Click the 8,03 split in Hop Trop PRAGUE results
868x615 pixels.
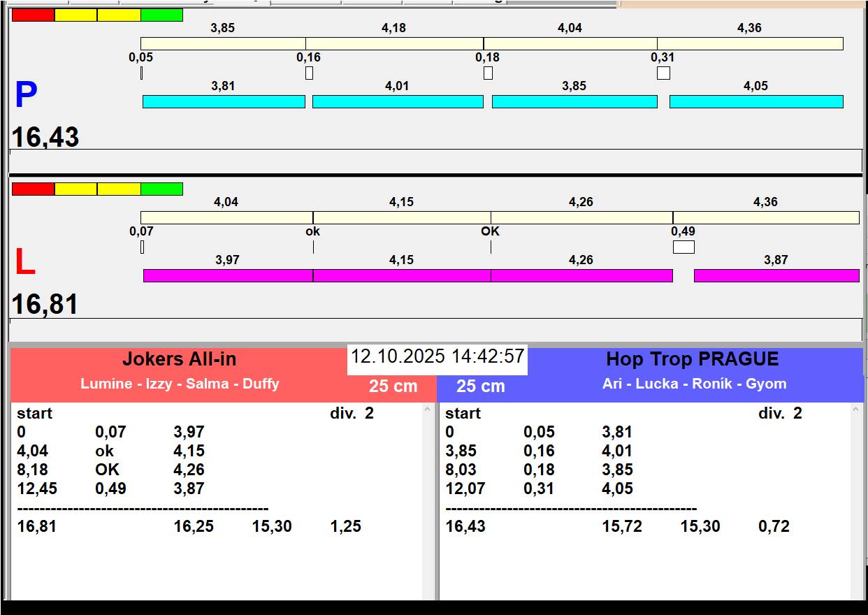tap(461, 470)
